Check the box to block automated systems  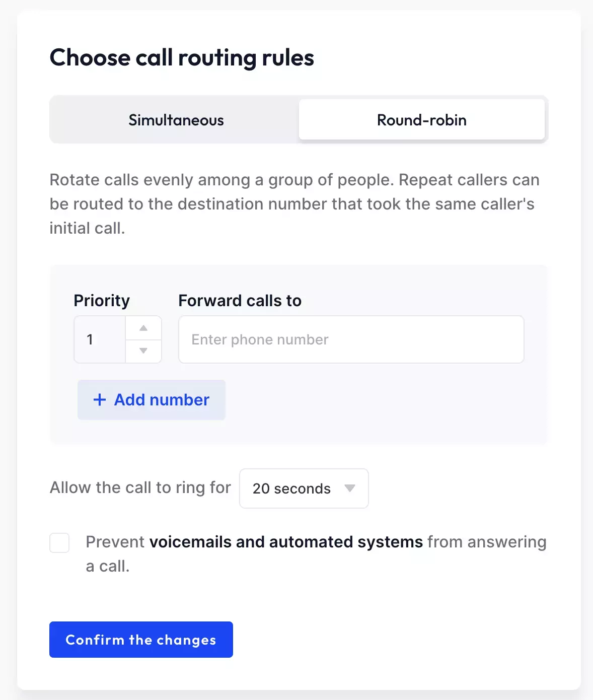pos(59,543)
